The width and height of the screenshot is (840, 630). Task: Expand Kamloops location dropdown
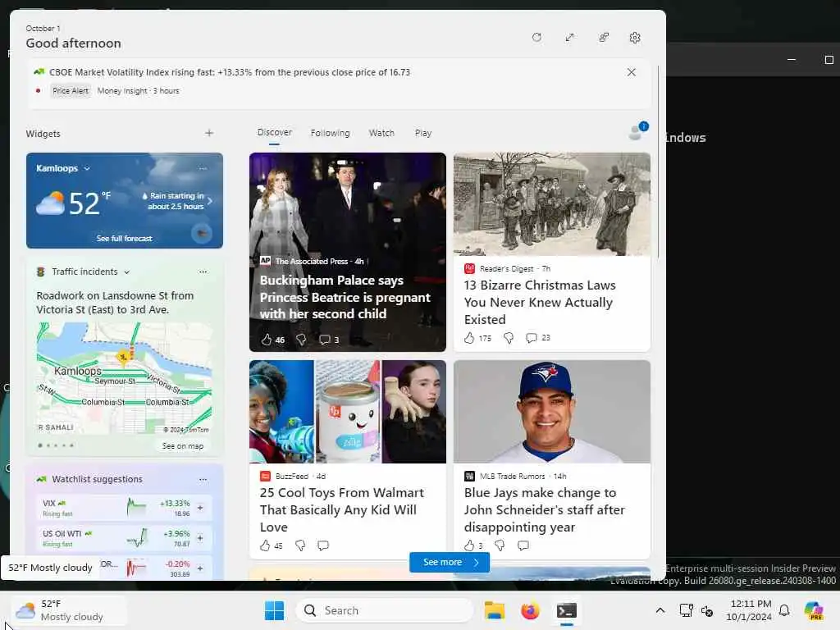(x=87, y=168)
